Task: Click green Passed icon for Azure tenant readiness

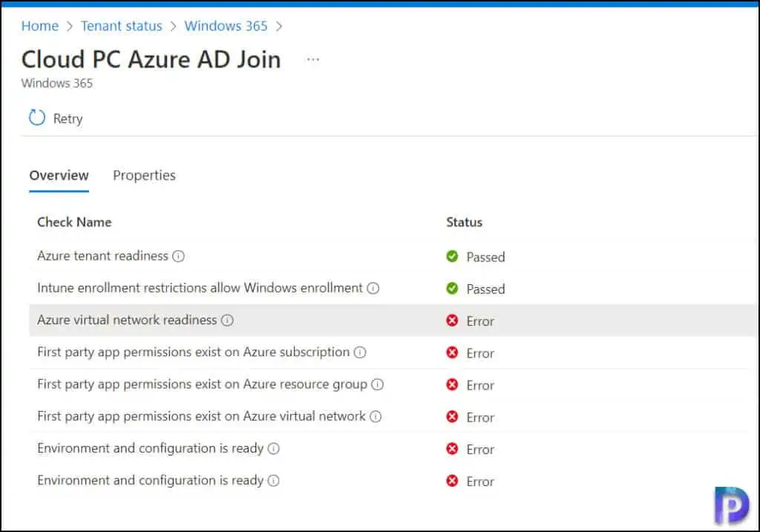Action: pos(452,256)
